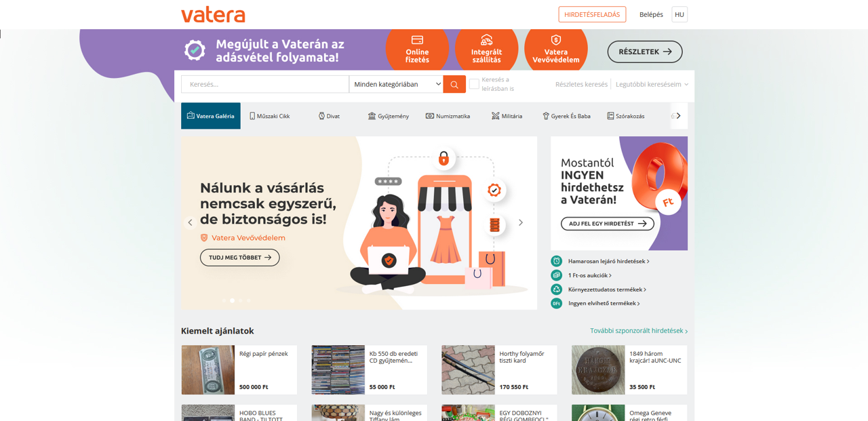Click the RÉSZLETEK button
Viewport: 868px width, 421px height.
pyautogui.click(x=645, y=52)
